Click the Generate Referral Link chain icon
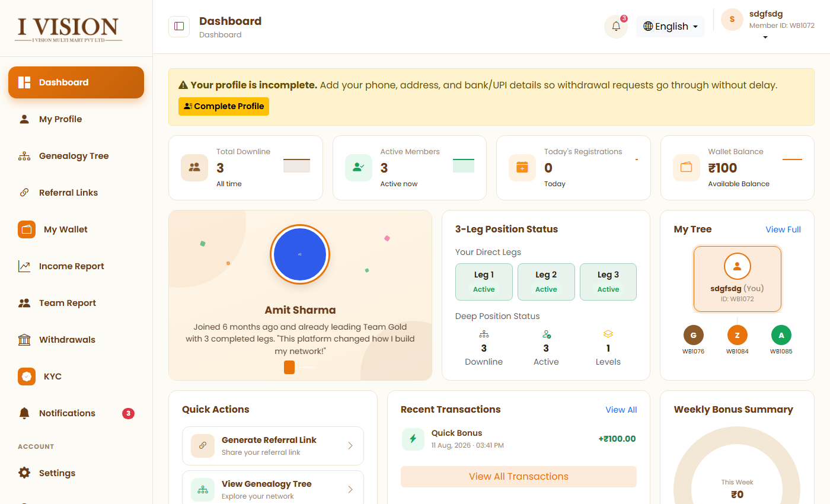Viewport: 830px width, 504px height. tap(203, 446)
